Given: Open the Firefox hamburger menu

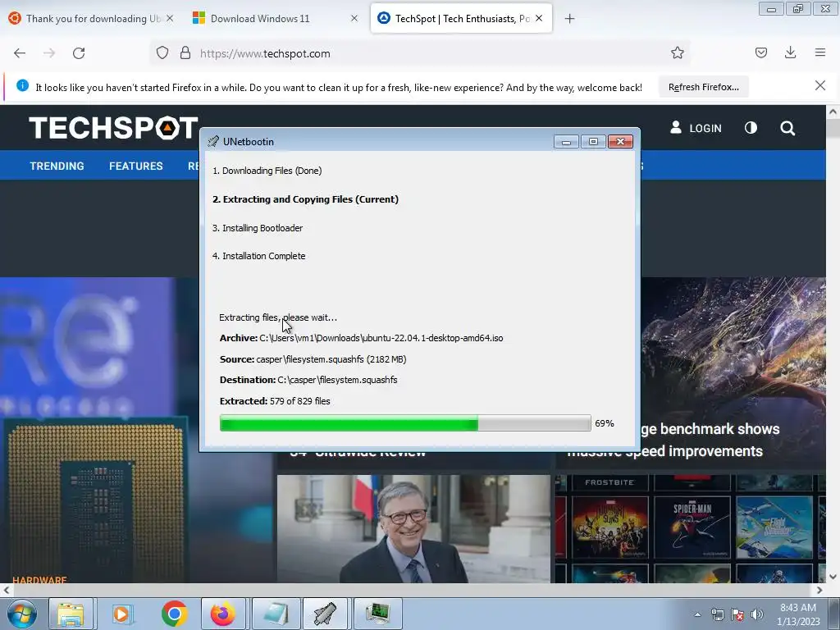Looking at the screenshot, I should (x=820, y=52).
